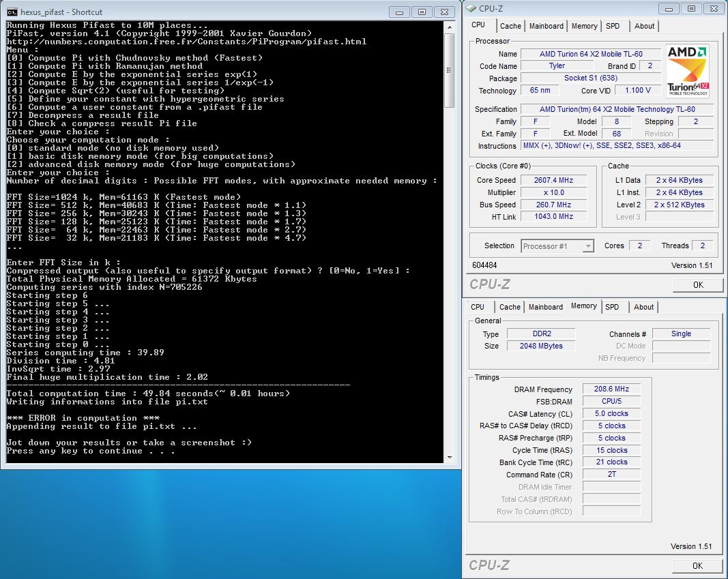Image resolution: width=728 pixels, height=579 pixels.
Task: Select CPU tab in upper CPU-Z window
Action: [x=478, y=25]
